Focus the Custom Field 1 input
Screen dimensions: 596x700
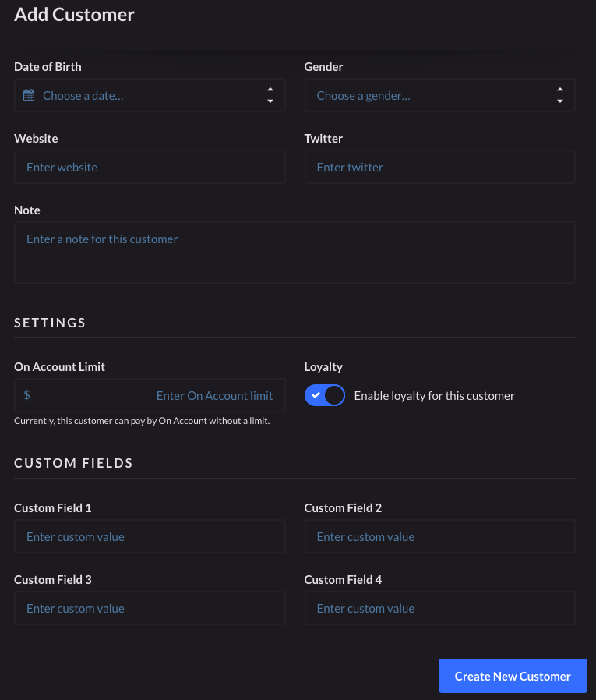point(150,536)
